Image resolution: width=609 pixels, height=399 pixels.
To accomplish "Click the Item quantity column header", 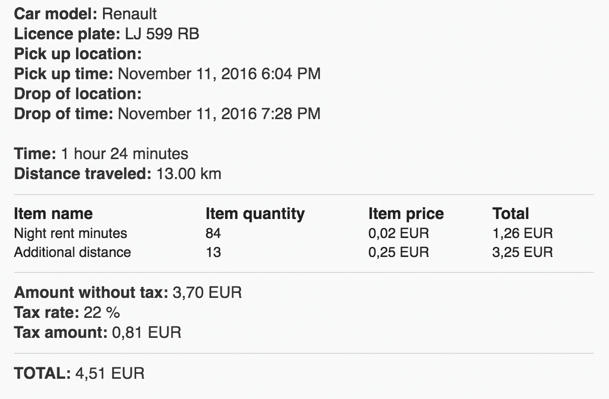I will tap(255, 214).
